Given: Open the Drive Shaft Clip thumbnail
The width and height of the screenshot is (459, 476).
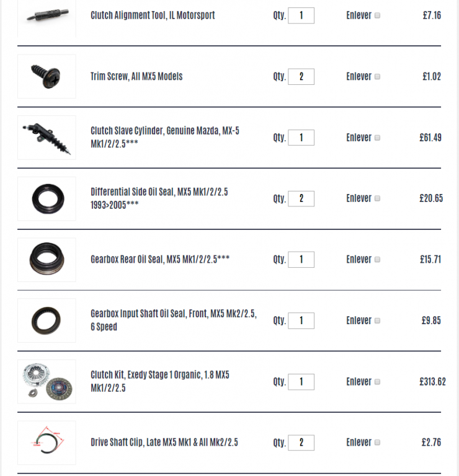Looking at the screenshot, I should (x=47, y=443).
